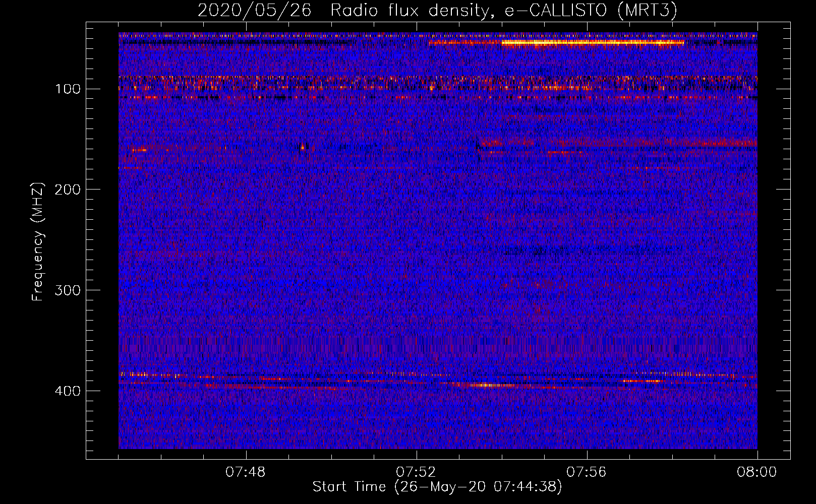This screenshot has height=504, width=816.
Task: Click the 08:00 time tick label
Action: (x=757, y=472)
